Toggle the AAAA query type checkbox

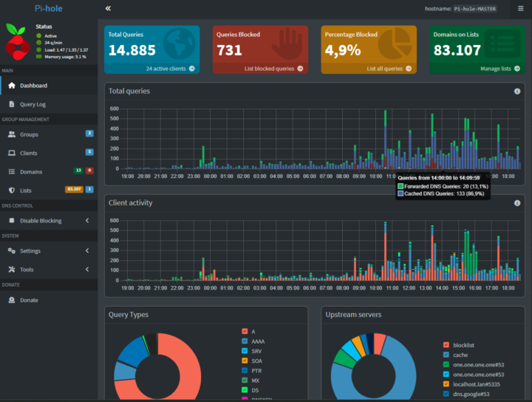point(245,341)
